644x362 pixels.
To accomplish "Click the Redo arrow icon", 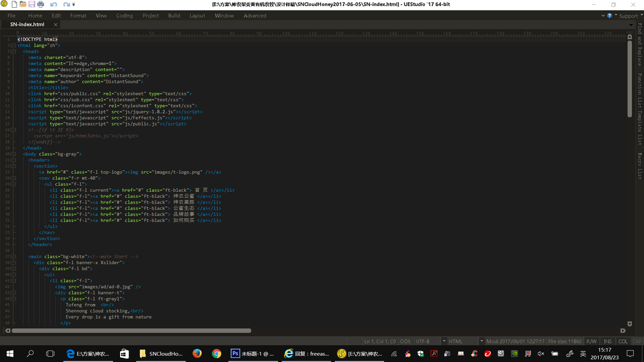I will pos(66,4).
